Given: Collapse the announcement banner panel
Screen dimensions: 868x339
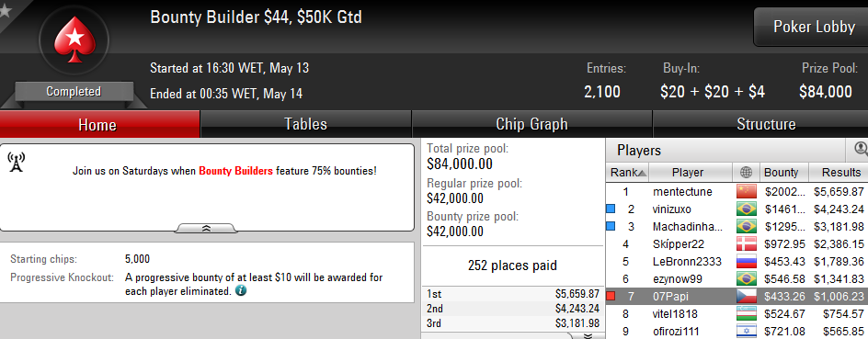Looking at the screenshot, I should (206, 228).
